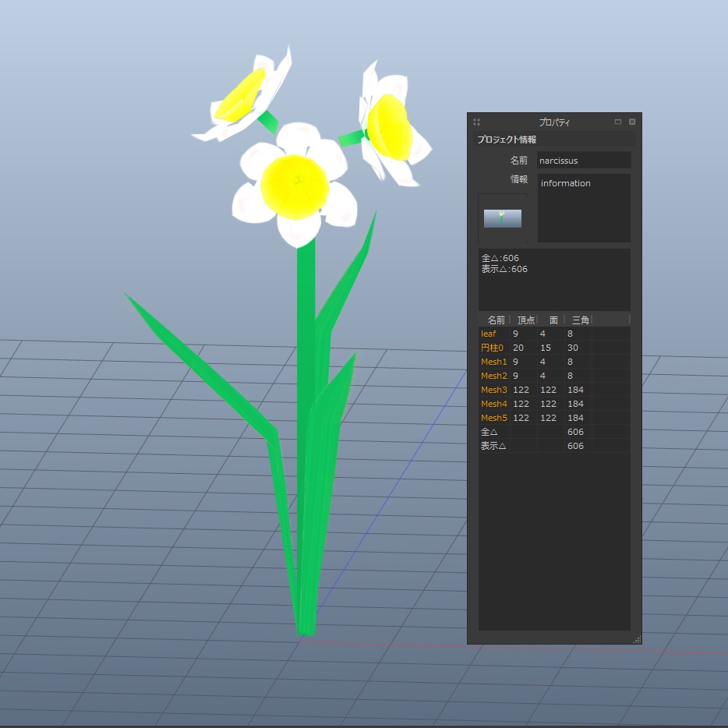Select the 円柱0 object row
728x728 pixels.
pos(493,348)
